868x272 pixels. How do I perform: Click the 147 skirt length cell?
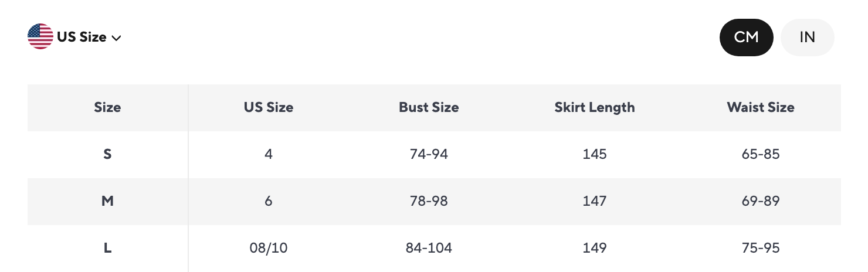(595, 201)
